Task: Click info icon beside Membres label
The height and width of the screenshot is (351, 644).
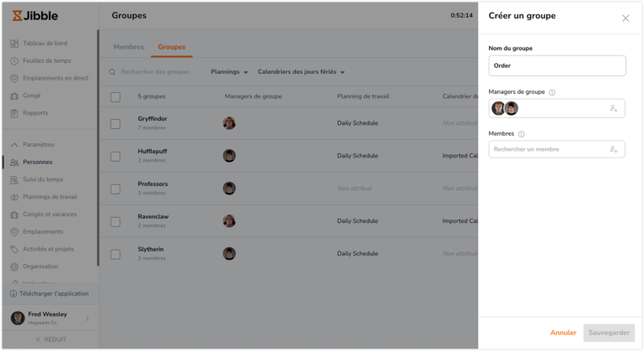Action: coord(522,134)
